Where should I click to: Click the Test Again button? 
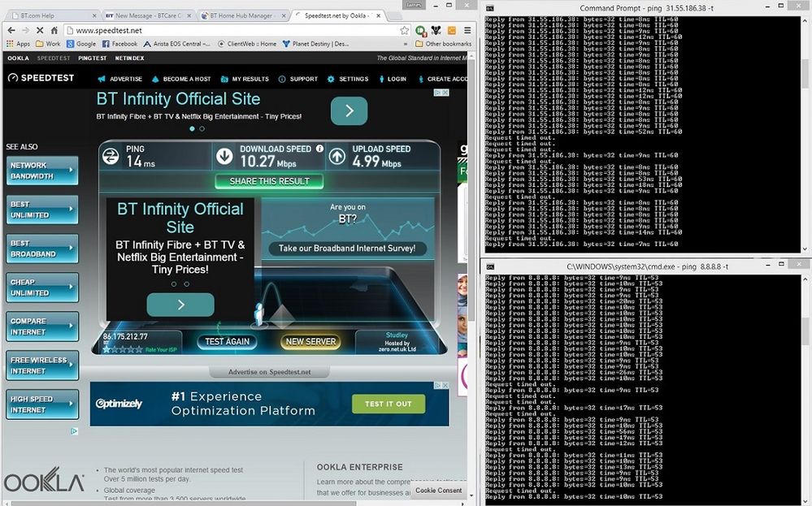coord(227,341)
